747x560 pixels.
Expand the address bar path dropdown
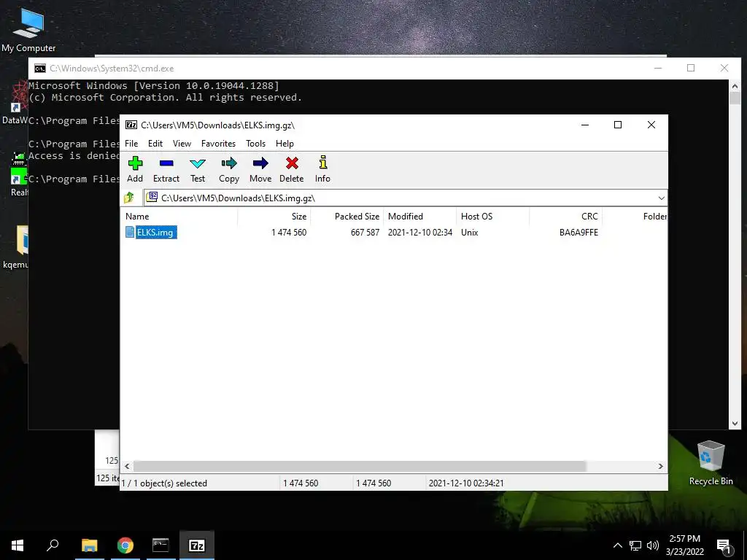pos(661,198)
